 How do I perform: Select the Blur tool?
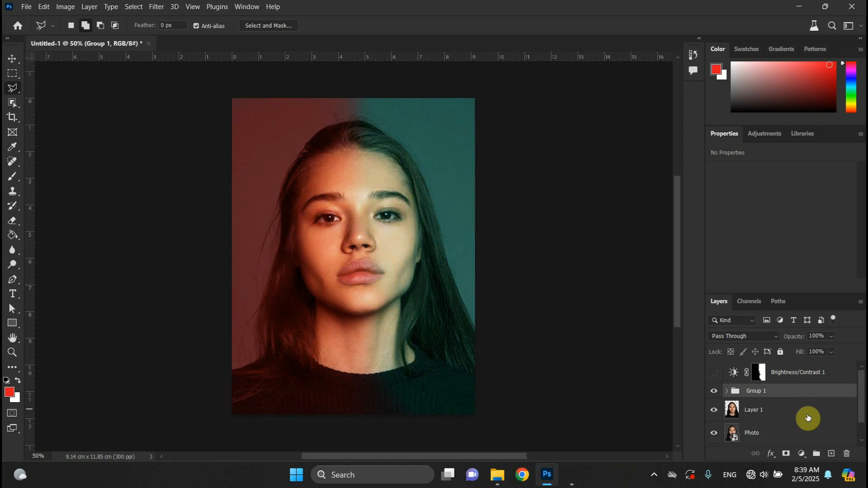[x=12, y=250]
